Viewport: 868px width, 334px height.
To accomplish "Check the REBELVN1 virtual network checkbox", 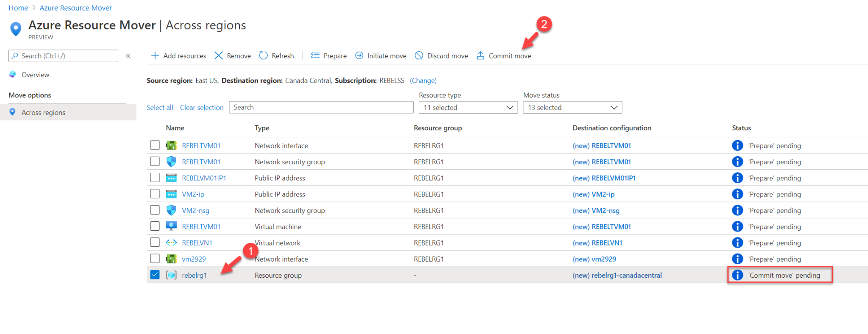I will 155,242.
